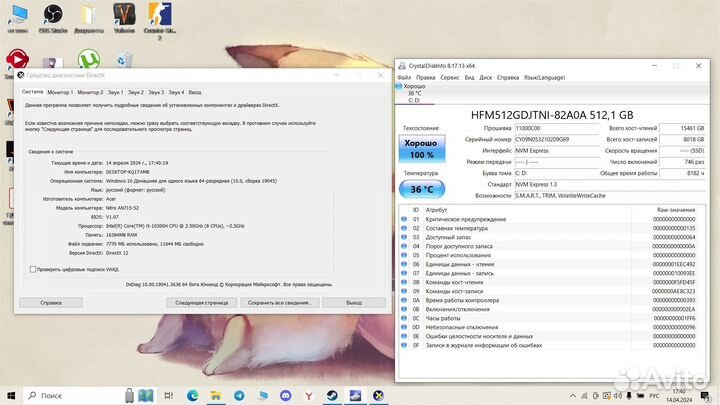The width and height of the screenshot is (720, 405).
Task: Open the Сервис menu in CrystalDiskInfo
Action: (450, 77)
